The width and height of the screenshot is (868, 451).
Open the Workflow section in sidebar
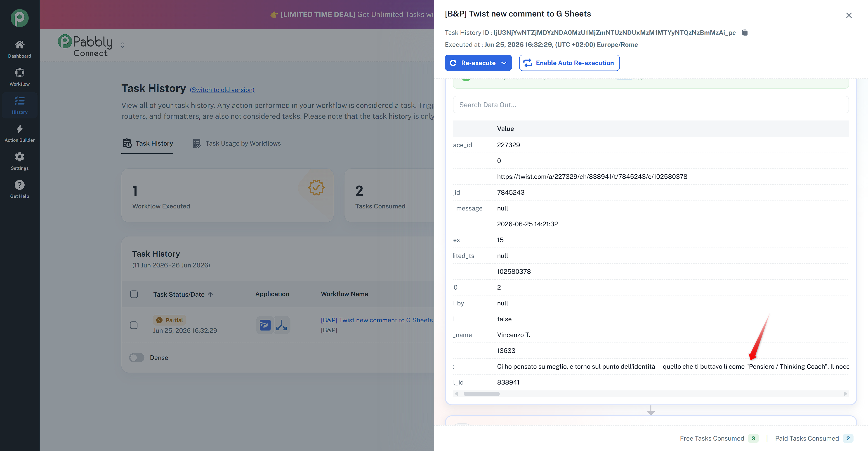(19, 77)
